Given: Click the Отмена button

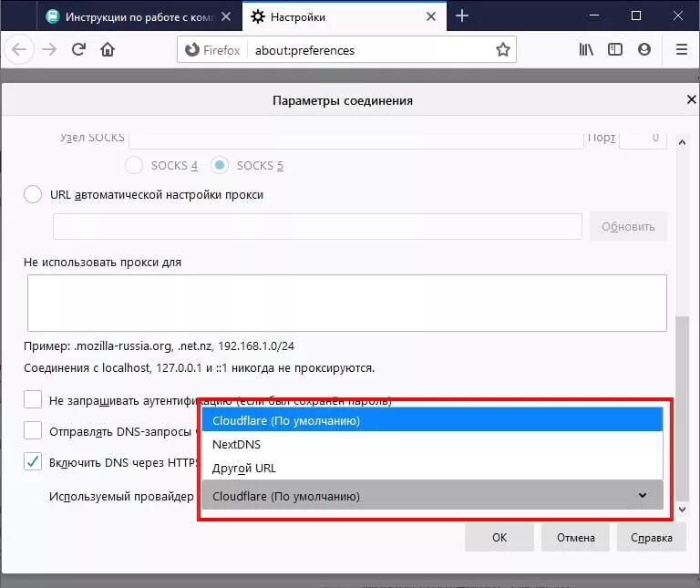Looking at the screenshot, I should tap(575, 537).
